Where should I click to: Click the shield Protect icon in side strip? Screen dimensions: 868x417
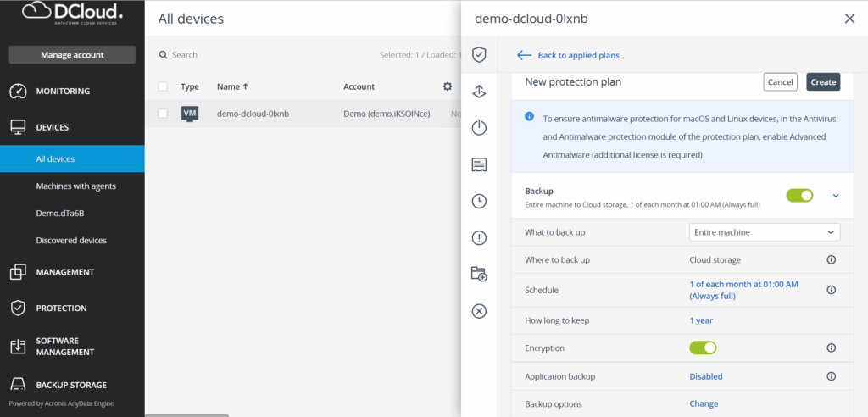[479, 55]
